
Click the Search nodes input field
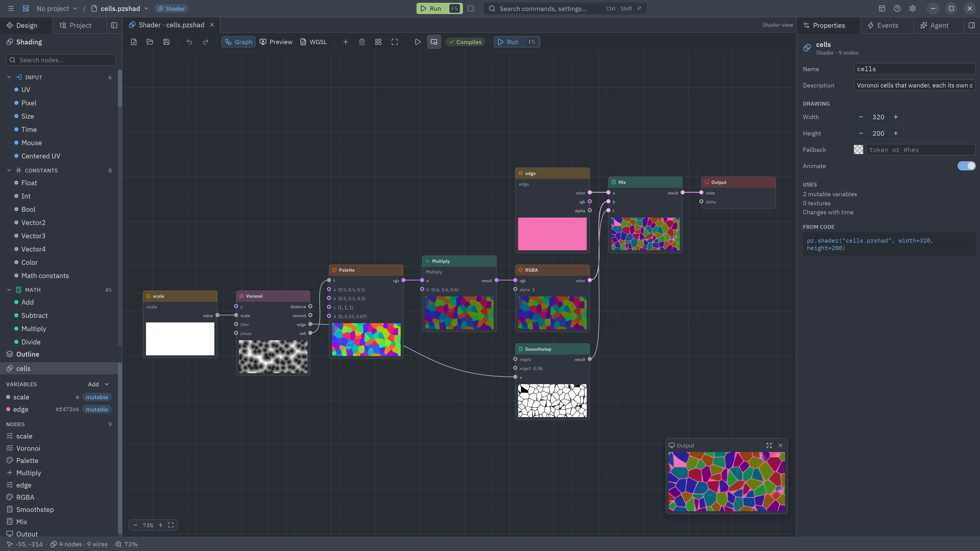point(61,60)
